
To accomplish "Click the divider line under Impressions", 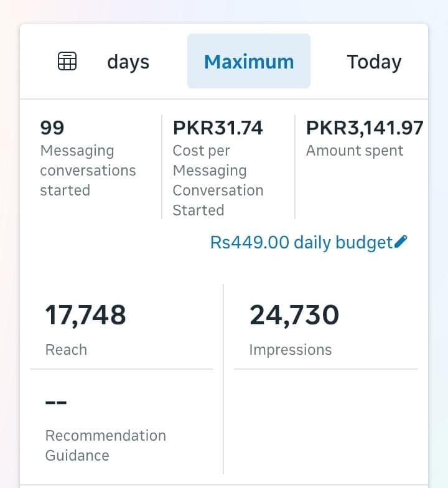I will (325, 369).
